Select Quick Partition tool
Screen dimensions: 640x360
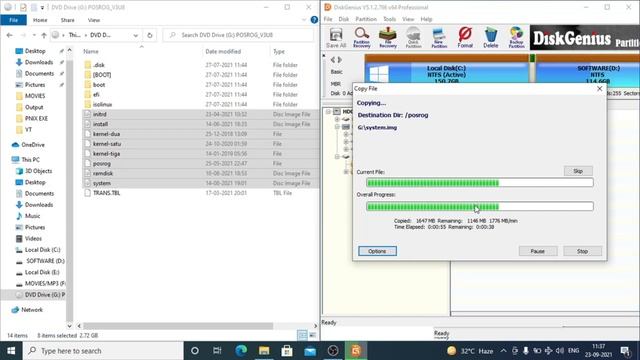tap(413, 38)
